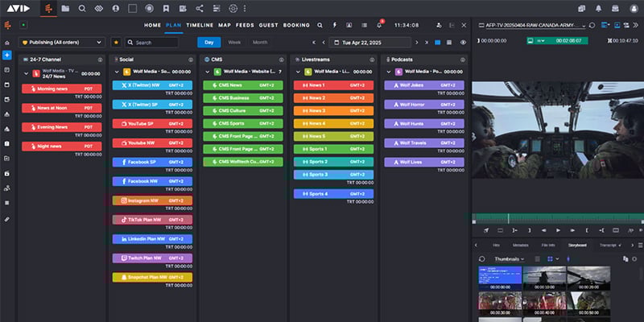Screen dimensions: 644x322
Task: Click the Play button in media player
Action: pos(558,230)
